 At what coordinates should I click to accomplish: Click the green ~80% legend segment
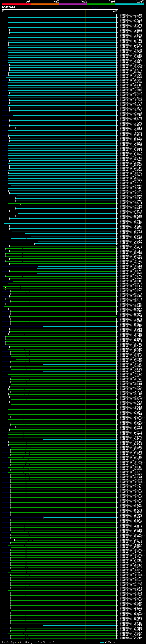(x=101, y=4)
